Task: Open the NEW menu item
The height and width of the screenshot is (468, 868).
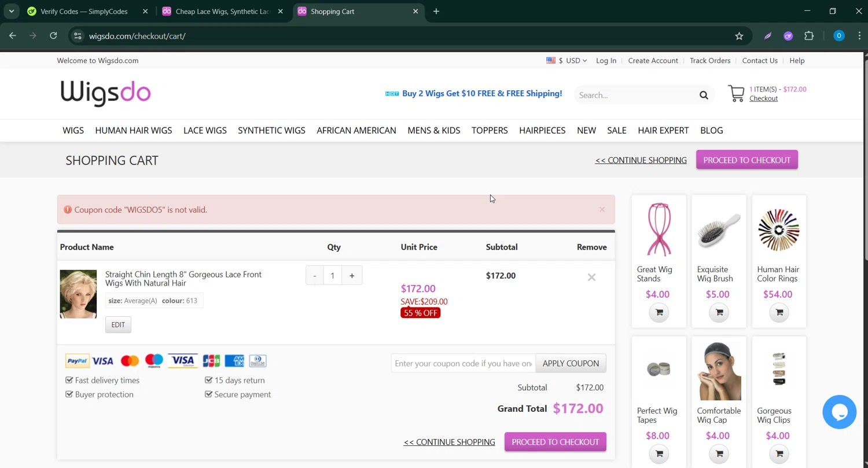Action: [586, 130]
